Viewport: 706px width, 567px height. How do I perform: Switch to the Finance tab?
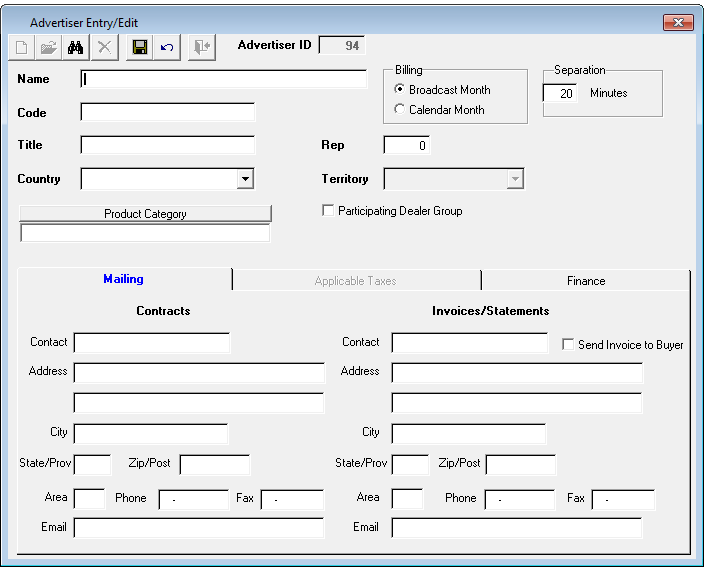585,281
